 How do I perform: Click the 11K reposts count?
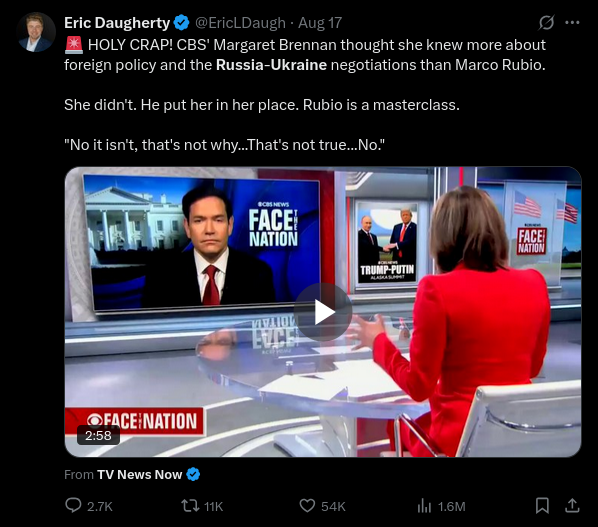pos(213,506)
